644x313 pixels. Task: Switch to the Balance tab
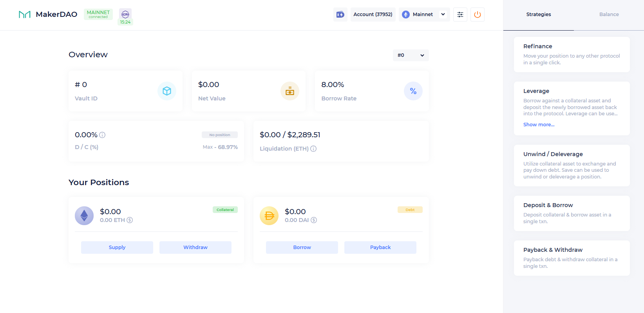pyautogui.click(x=609, y=15)
